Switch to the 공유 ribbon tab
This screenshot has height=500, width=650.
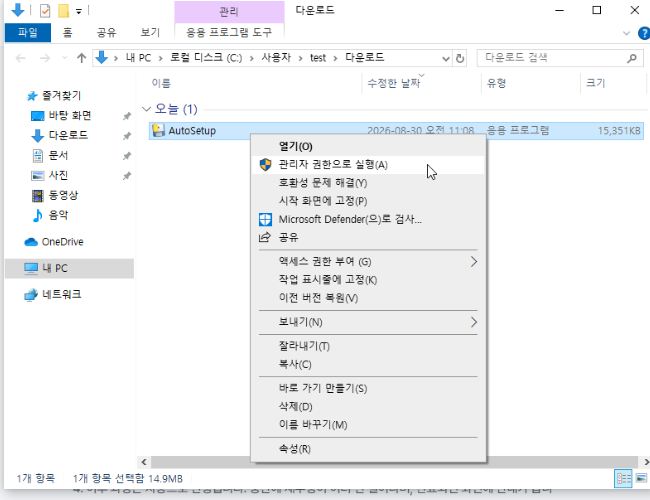[x=107, y=32]
